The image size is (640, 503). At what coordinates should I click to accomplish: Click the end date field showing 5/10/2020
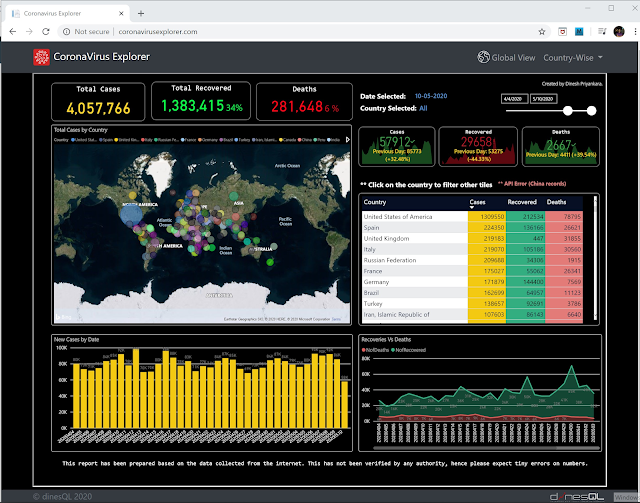[544, 99]
